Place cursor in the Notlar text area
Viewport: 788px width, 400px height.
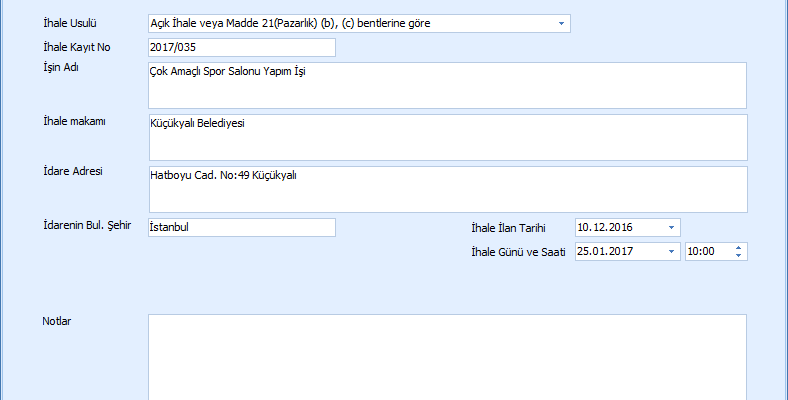pos(447,357)
